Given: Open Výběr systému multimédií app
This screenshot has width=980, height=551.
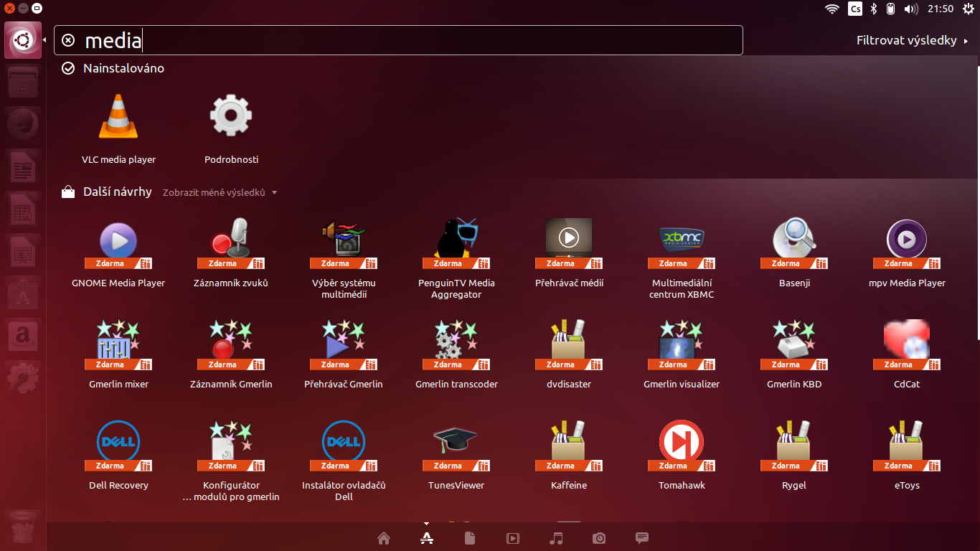Looking at the screenshot, I should point(344,259).
